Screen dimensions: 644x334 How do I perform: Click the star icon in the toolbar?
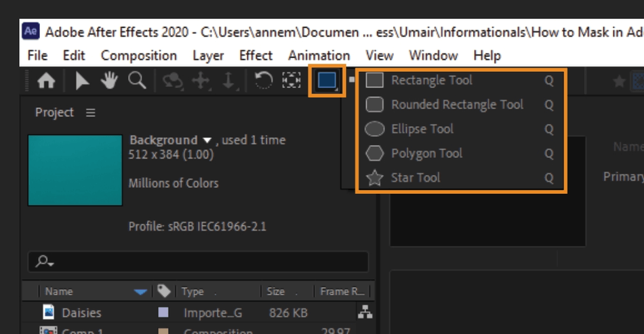click(x=619, y=81)
